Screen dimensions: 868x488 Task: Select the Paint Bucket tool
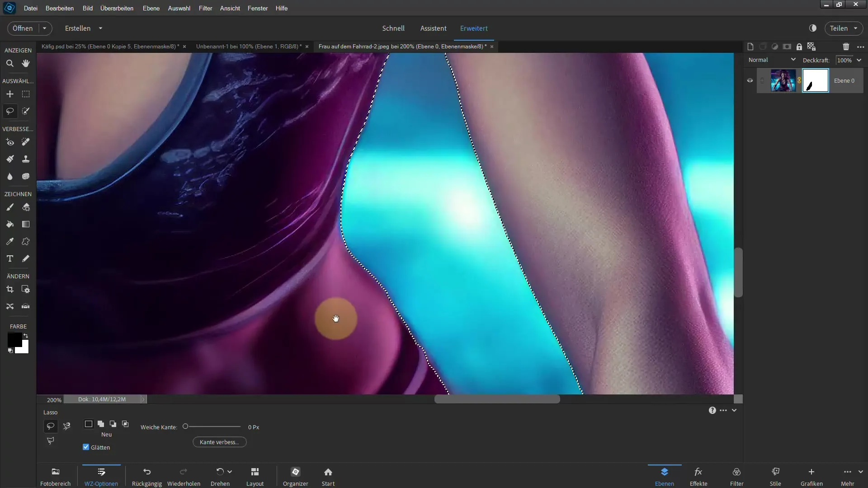pyautogui.click(x=9, y=224)
